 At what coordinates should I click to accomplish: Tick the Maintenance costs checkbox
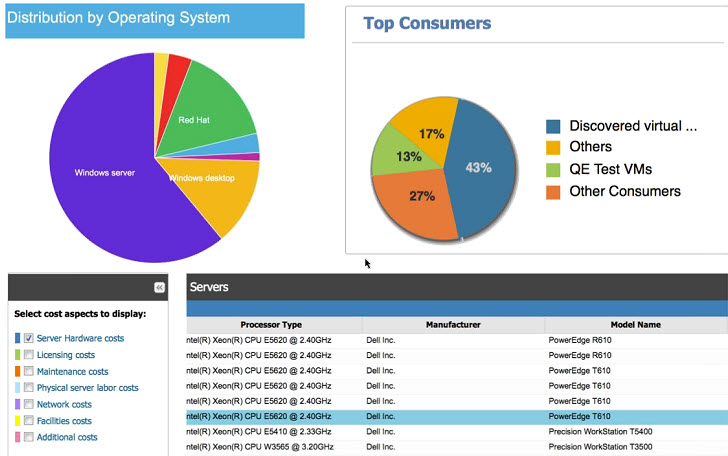[29, 371]
